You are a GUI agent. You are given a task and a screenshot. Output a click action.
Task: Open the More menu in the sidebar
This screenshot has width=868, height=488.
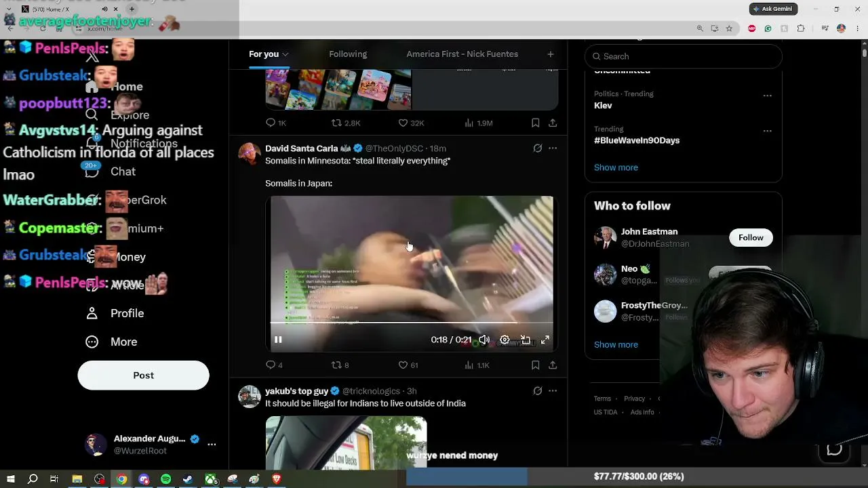(112, 342)
